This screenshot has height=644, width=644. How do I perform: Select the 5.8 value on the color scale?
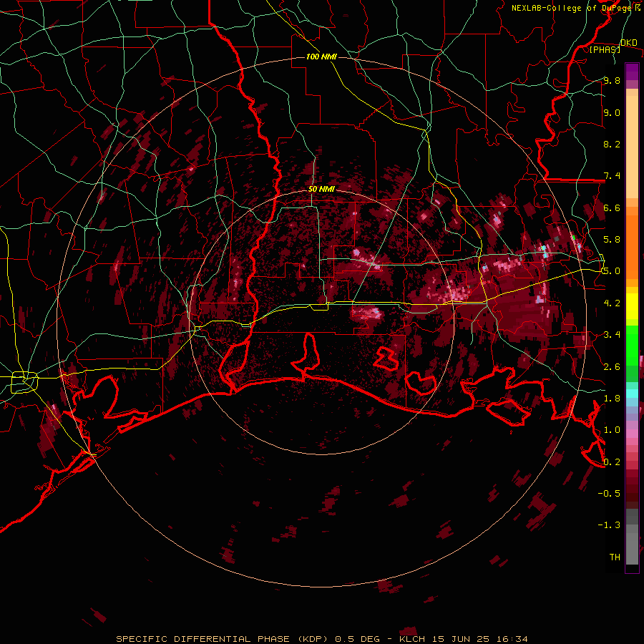point(612,239)
